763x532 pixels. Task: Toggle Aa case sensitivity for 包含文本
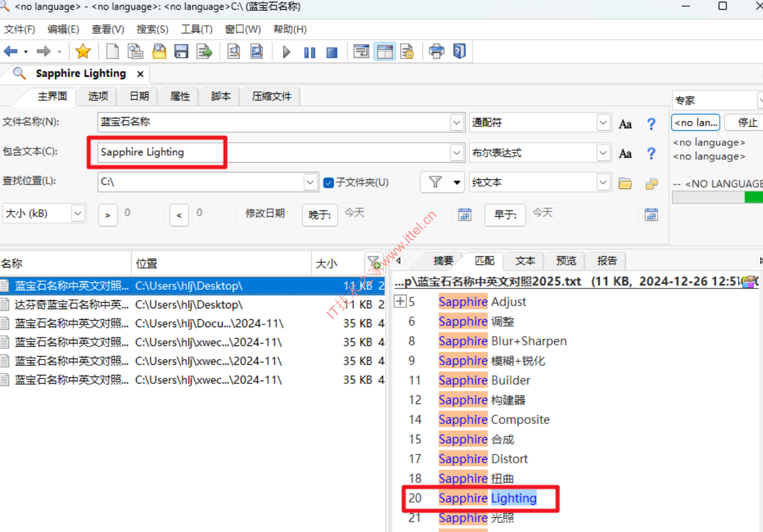[x=625, y=153]
